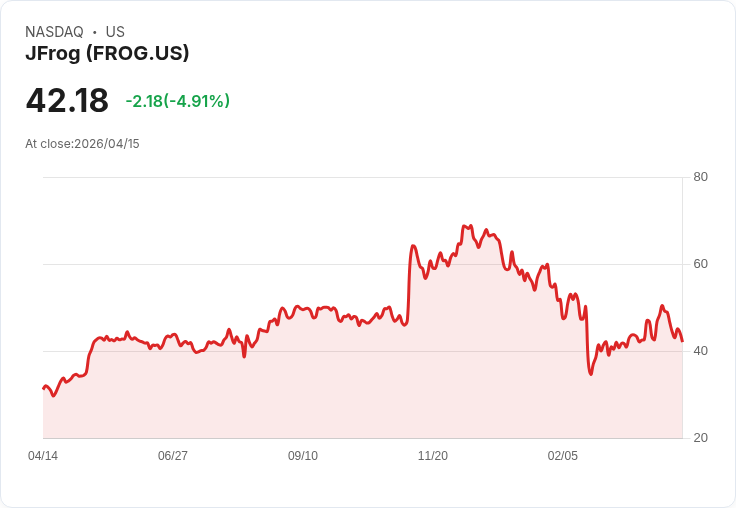736x508 pixels.
Task: Select the 11/20 date on x-axis
Action: pos(433,456)
